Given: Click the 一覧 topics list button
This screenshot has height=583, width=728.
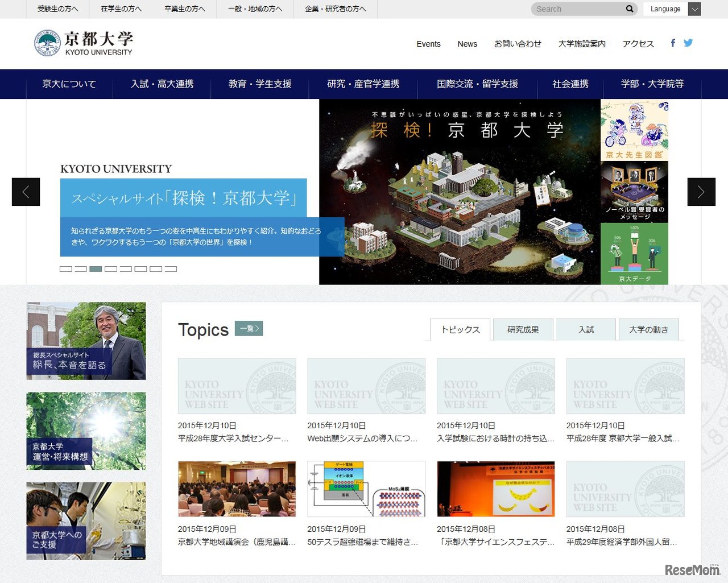Looking at the screenshot, I should 248,328.
